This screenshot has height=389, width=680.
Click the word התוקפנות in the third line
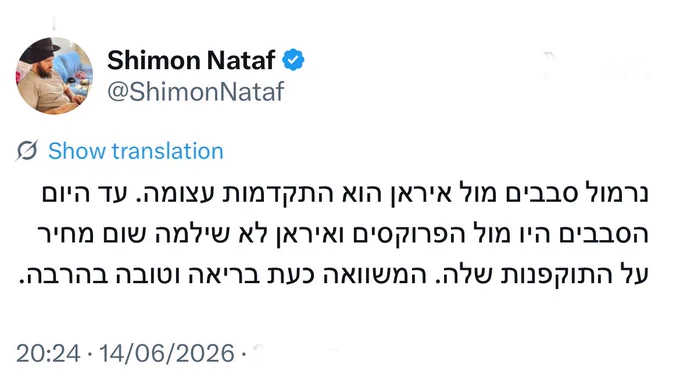[559, 275]
